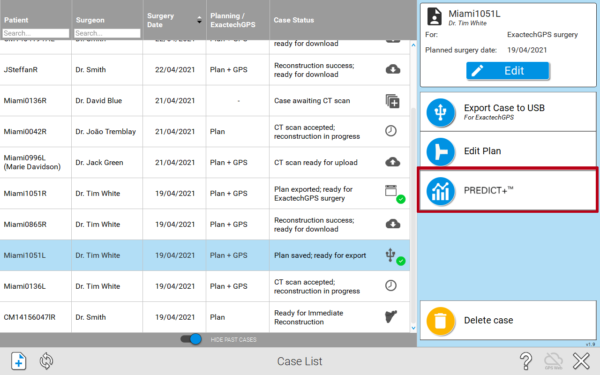600x375 pixels.
Task: Click the refresh sync icon in bottom bar
Action: click(x=46, y=361)
